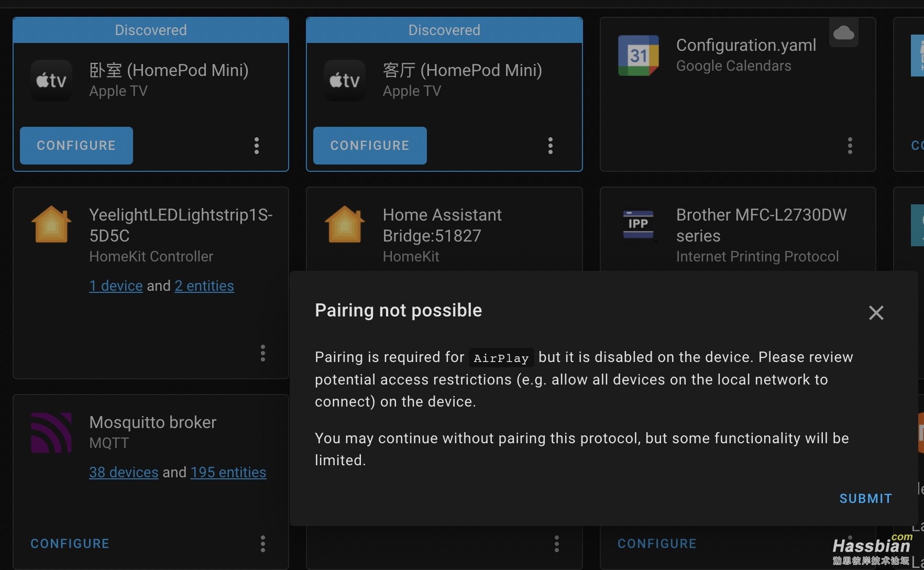Click 'YeelightLEDLightstrip1S-5D5C' card title

[181, 225]
